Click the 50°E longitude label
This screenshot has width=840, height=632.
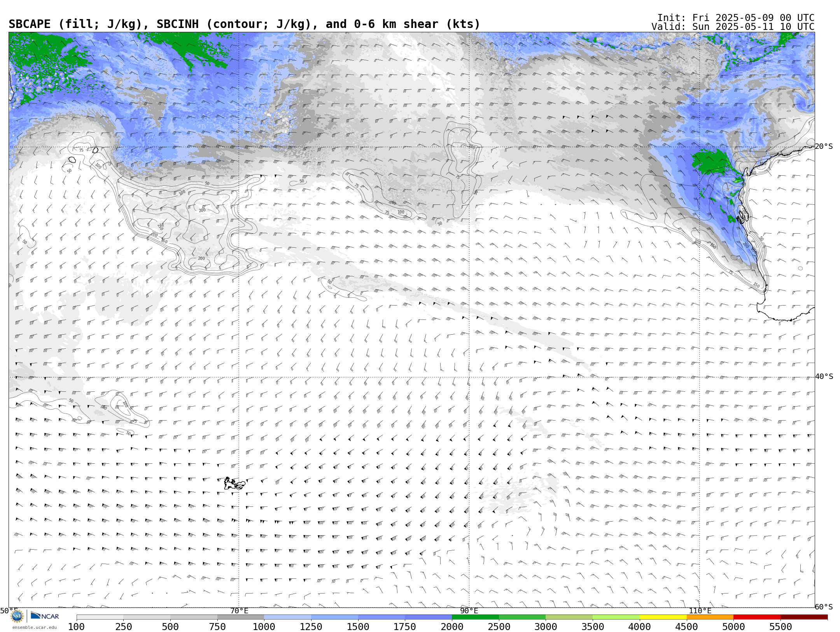coord(9,611)
